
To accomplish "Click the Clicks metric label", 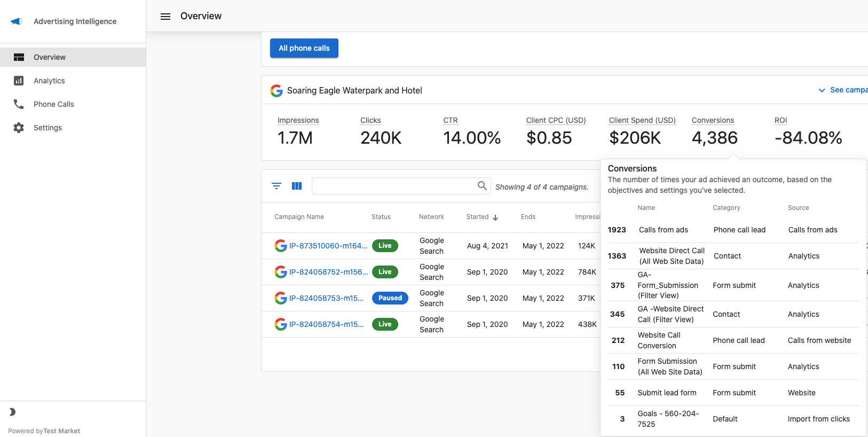I will 370,120.
